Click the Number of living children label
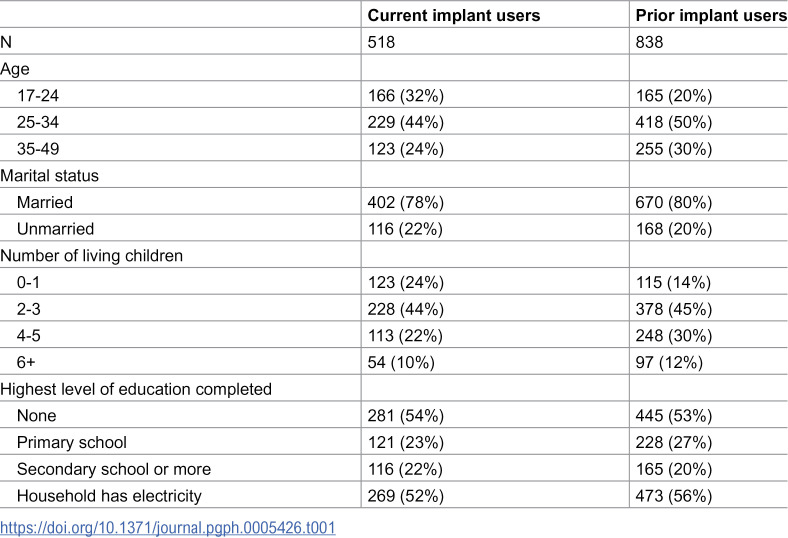 (91, 256)
